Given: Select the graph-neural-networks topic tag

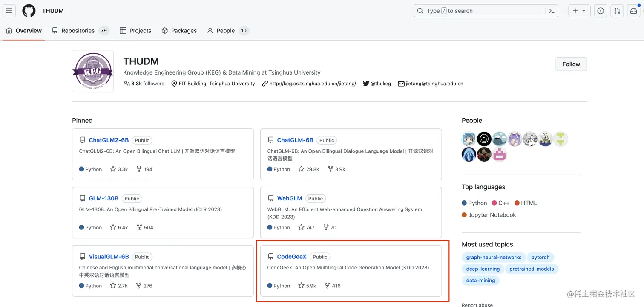Looking at the screenshot, I should (x=494, y=258).
